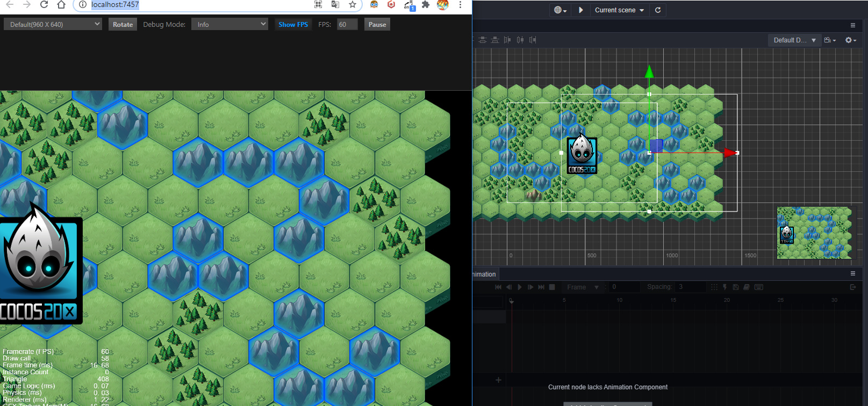
Task: Open the scene gear settings dropdown
Action: coord(851,40)
